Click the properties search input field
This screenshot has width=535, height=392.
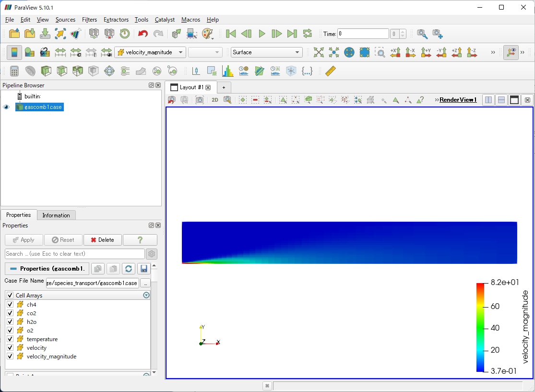(74, 254)
